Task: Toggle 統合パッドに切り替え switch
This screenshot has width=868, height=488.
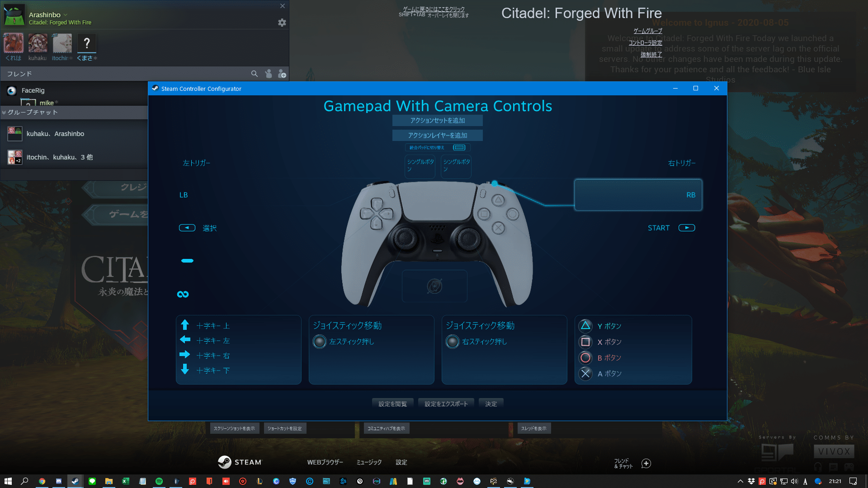Action: click(459, 147)
